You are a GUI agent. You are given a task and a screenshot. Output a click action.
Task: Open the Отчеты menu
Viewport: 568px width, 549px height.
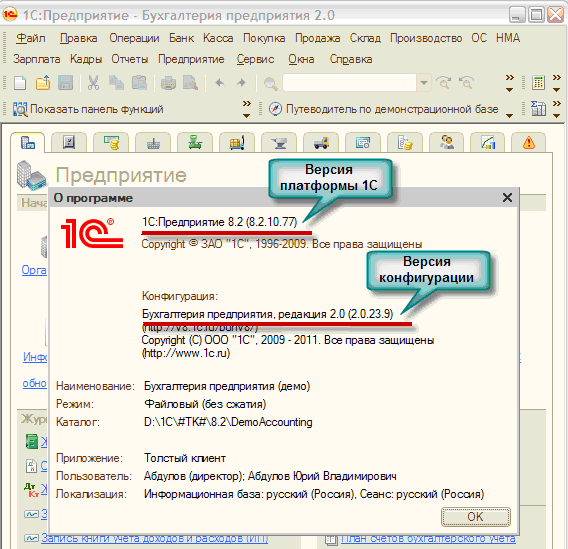tap(129, 59)
